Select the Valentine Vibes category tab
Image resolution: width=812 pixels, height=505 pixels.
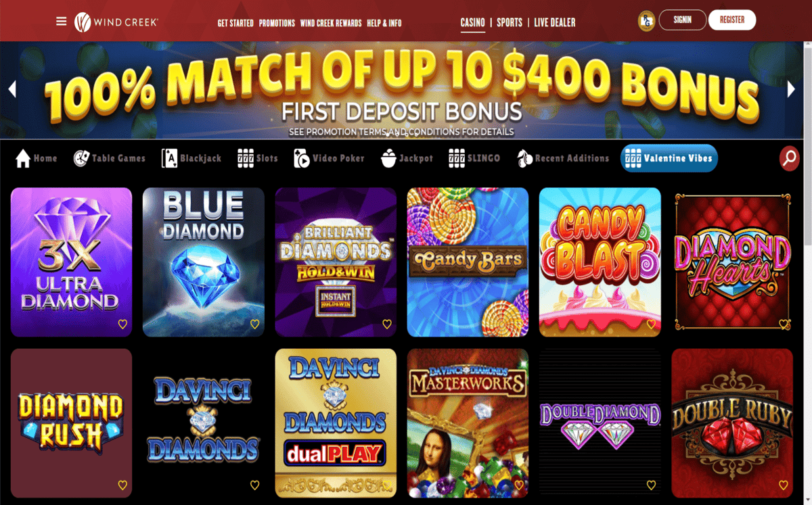pos(669,158)
